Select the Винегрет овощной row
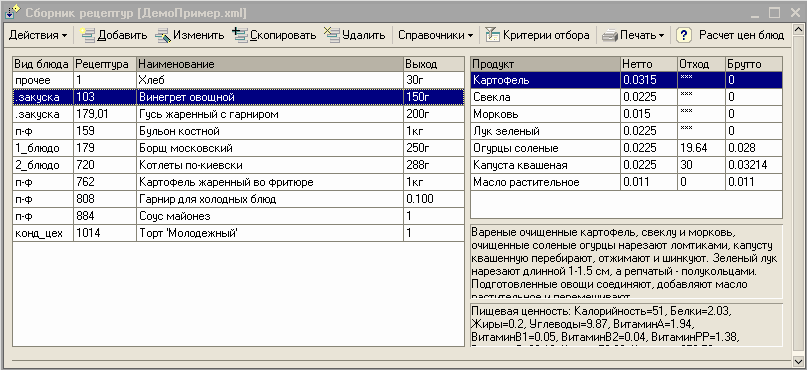 238,97
